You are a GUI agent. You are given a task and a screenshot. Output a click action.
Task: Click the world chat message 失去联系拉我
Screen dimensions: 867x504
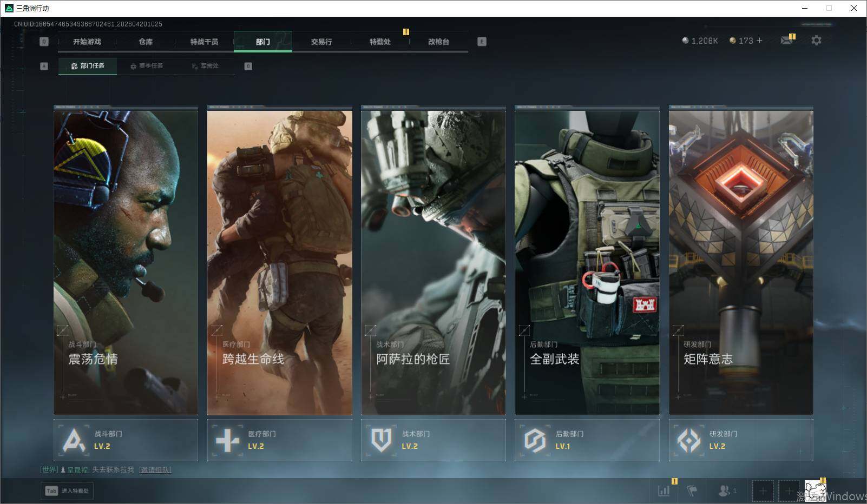(113, 470)
